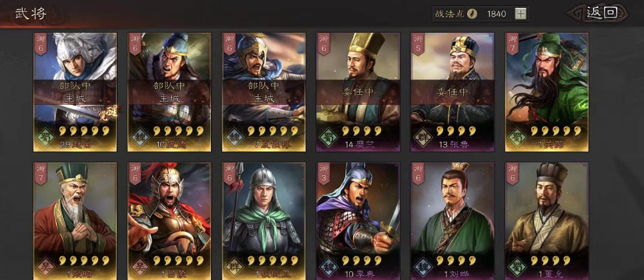
Task: Open the 赵云 general card
Action: pos(75,92)
